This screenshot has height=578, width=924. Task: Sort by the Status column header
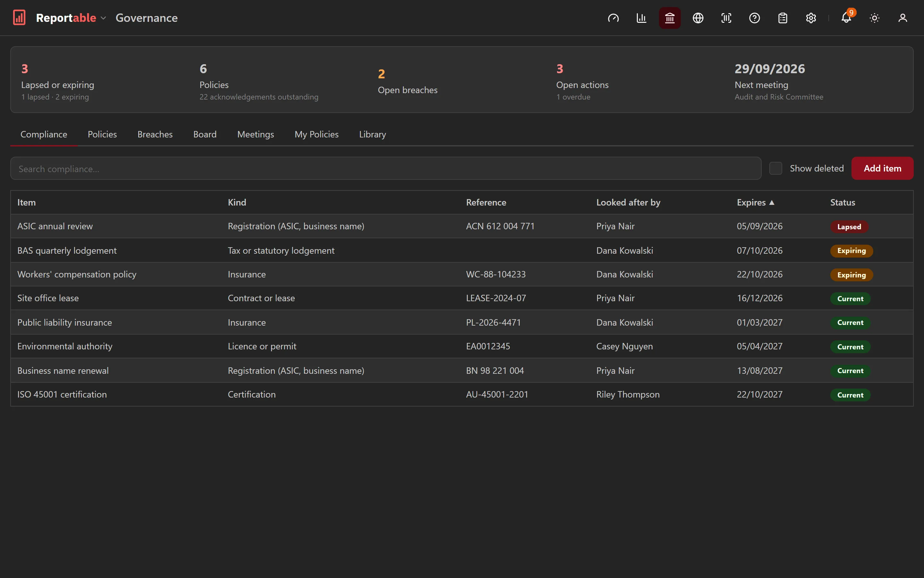click(842, 202)
